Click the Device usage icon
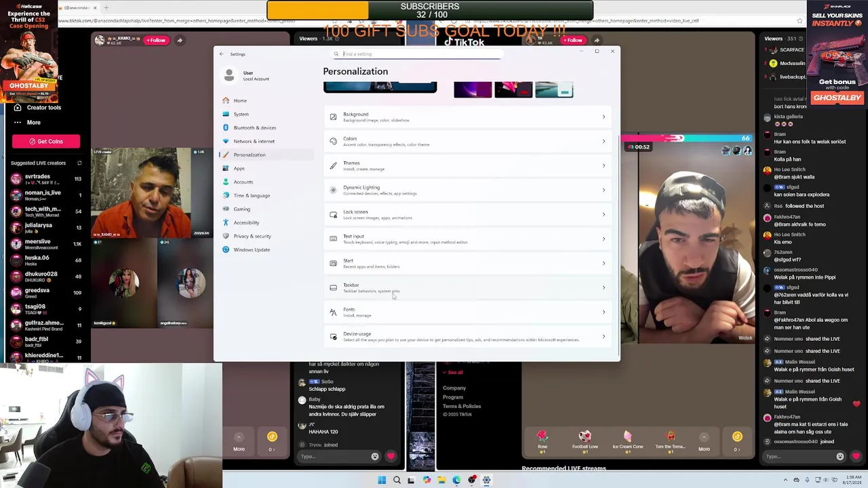The width and height of the screenshot is (868, 488). click(x=333, y=336)
